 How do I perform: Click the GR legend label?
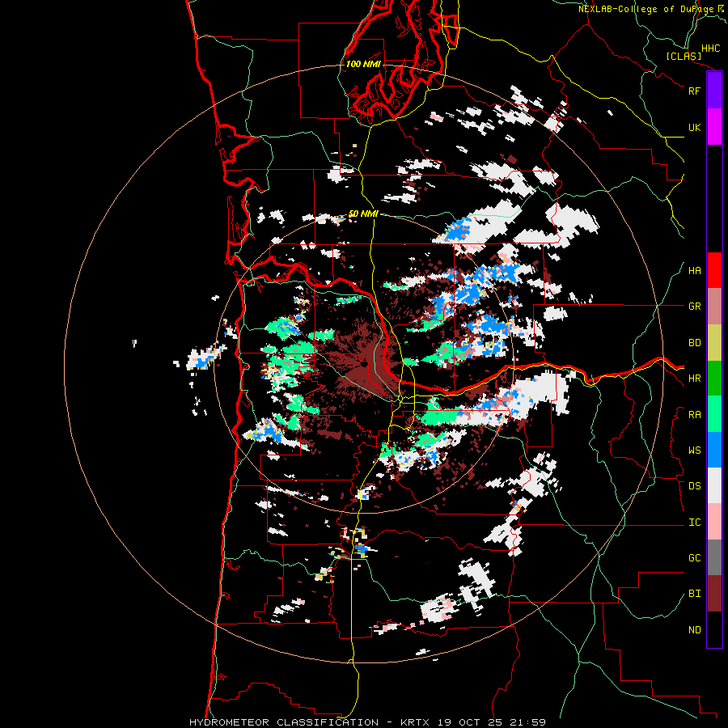coord(694,307)
